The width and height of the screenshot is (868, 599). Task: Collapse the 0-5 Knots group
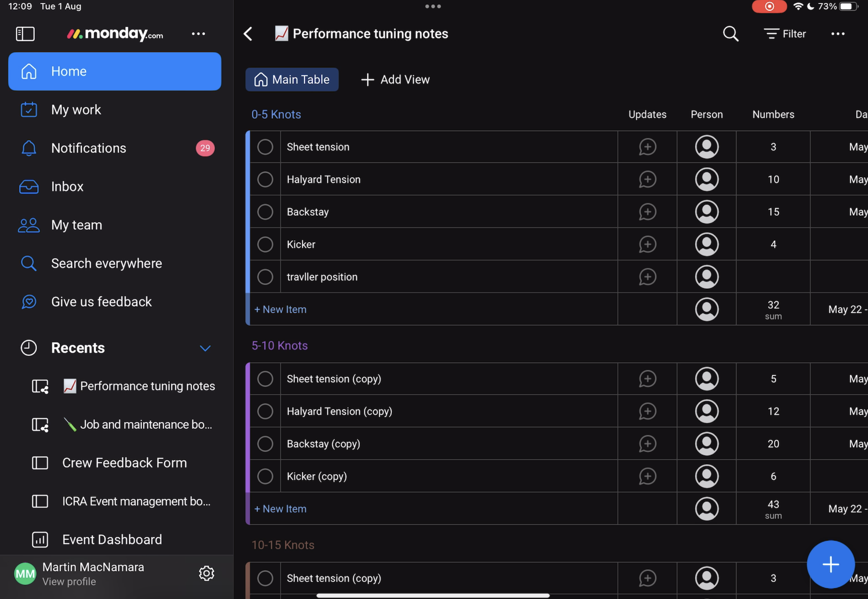pyautogui.click(x=276, y=115)
